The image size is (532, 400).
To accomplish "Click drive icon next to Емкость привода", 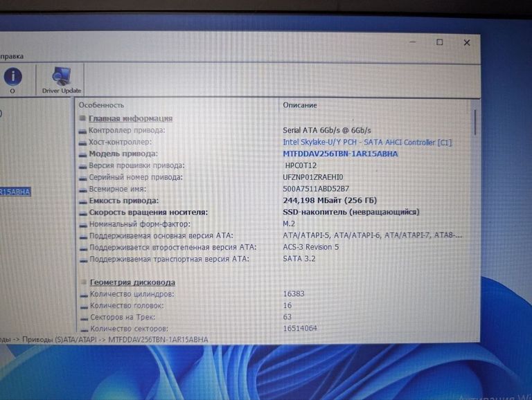I will [83, 201].
